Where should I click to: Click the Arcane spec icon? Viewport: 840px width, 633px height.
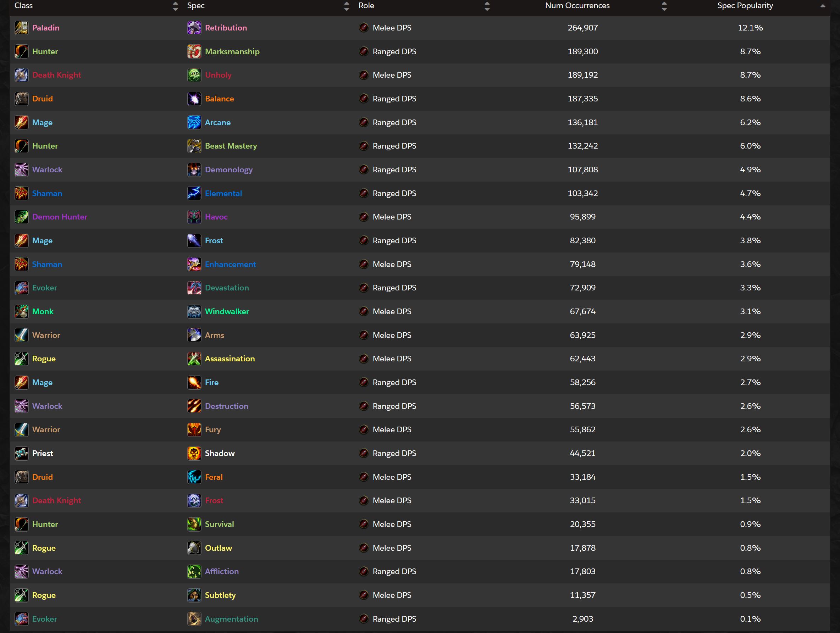coord(194,122)
